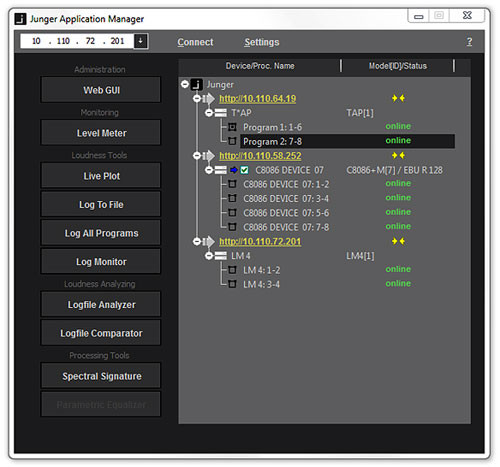500x467 pixels.
Task: Collapse the T*AP device node
Action: click(x=209, y=113)
